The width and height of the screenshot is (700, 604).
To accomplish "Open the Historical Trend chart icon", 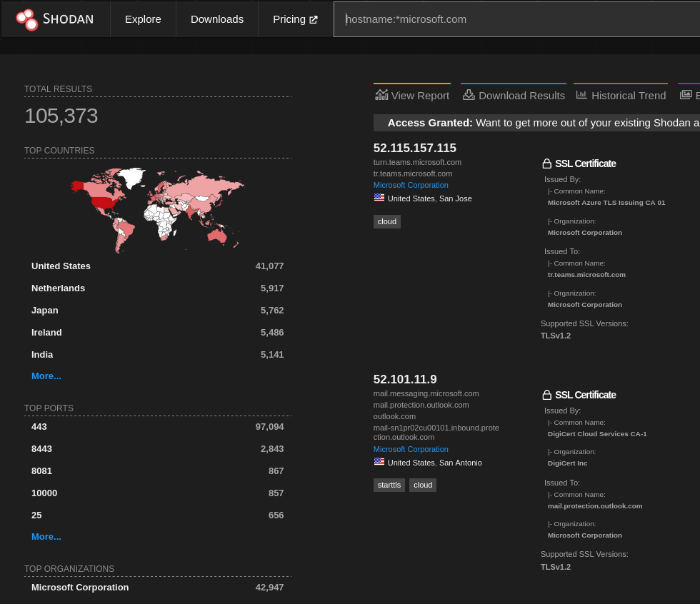I will click(x=581, y=94).
